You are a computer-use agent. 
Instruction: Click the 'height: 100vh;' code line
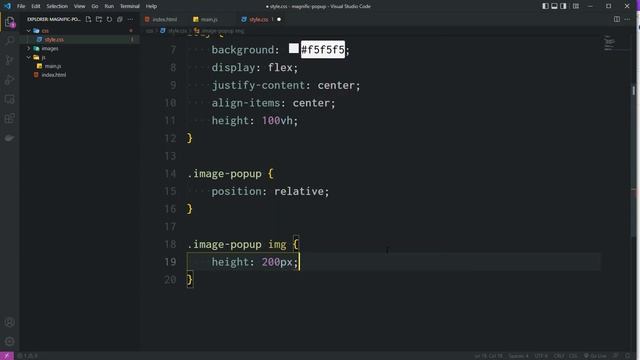[x=255, y=121]
